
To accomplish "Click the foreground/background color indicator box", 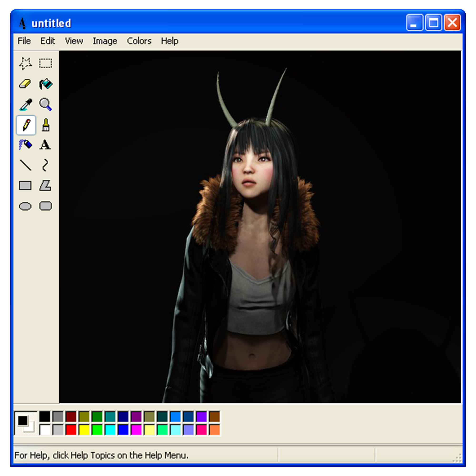I will 26,423.
